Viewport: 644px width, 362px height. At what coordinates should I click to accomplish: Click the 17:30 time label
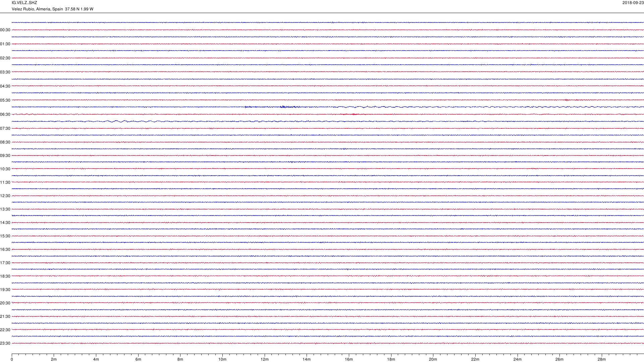(5, 263)
